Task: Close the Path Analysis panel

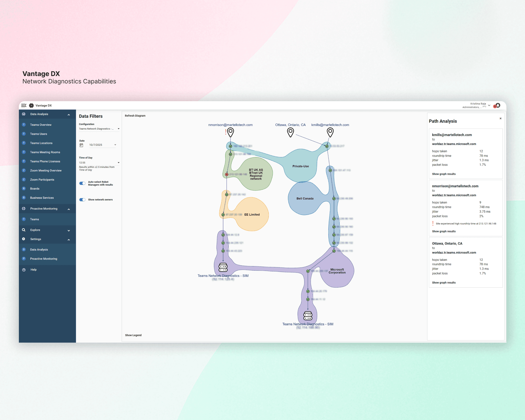Action: (500, 118)
